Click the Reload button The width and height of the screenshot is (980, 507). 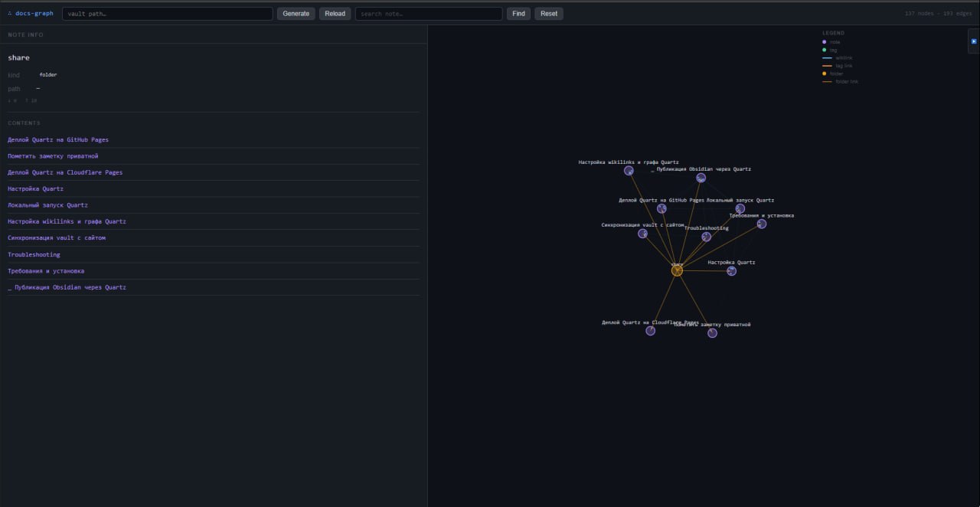(335, 14)
